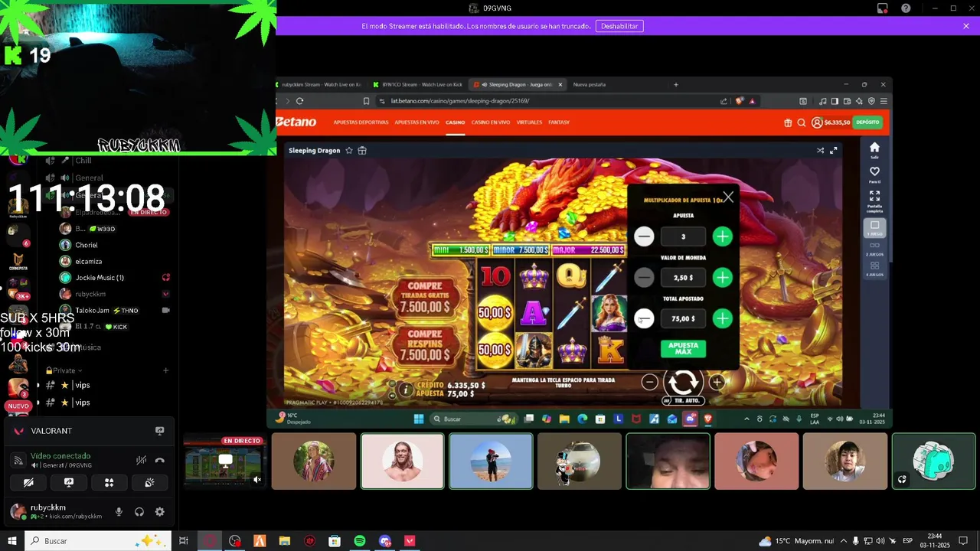Click the Apuesta Máx button
The height and width of the screenshot is (551, 980).
point(683,348)
